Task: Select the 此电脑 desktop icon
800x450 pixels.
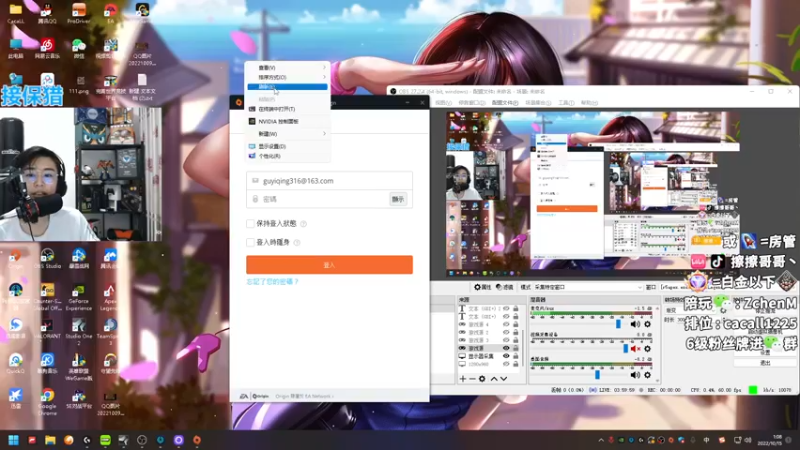Action: tap(15, 48)
